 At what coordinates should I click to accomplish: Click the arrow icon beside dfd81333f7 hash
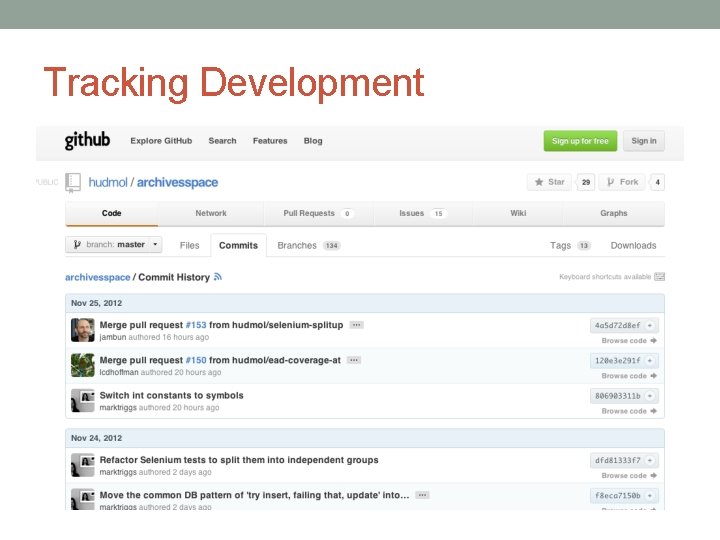[650, 460]
